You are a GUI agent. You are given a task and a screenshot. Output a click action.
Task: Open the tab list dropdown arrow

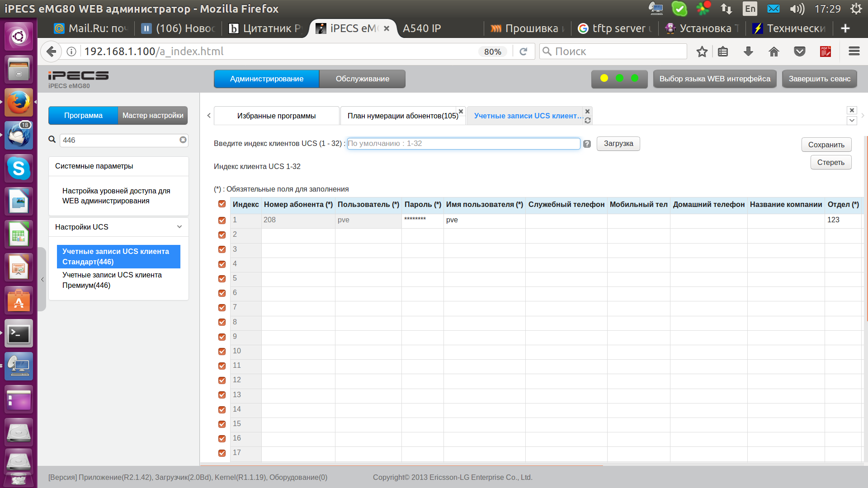852,121
